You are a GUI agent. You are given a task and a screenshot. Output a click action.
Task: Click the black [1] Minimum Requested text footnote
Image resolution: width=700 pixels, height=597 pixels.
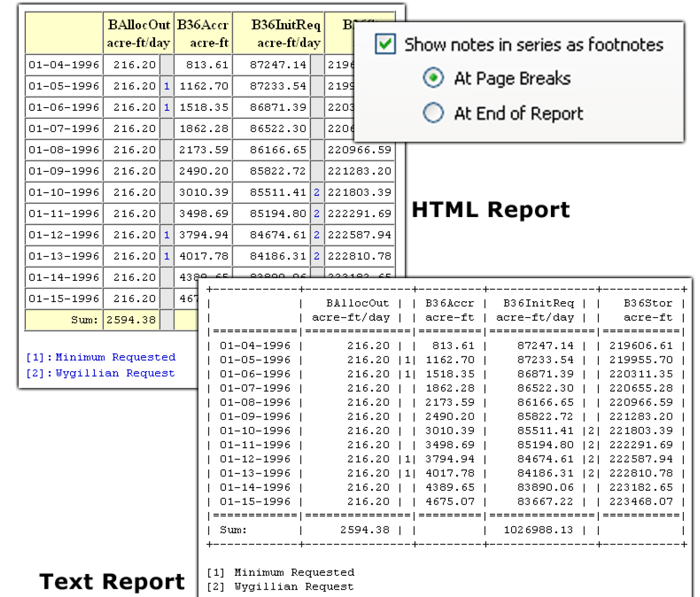click(281, 572)
